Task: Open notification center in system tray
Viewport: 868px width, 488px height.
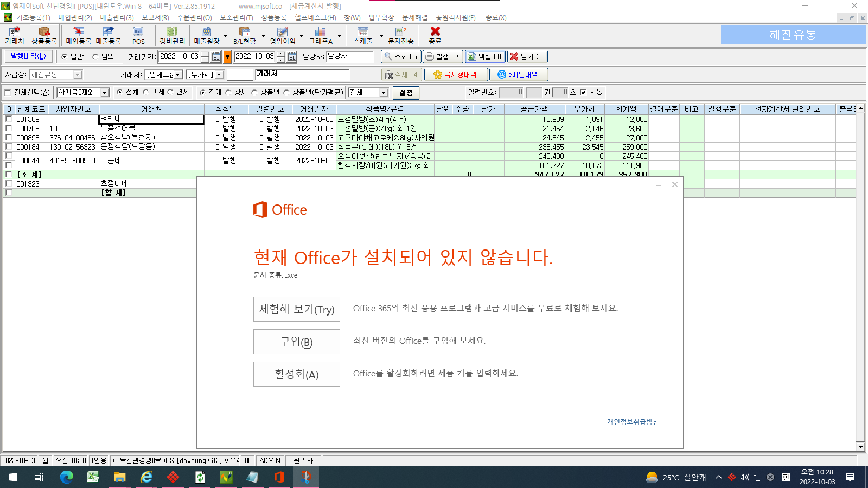Action: (850, 477)
